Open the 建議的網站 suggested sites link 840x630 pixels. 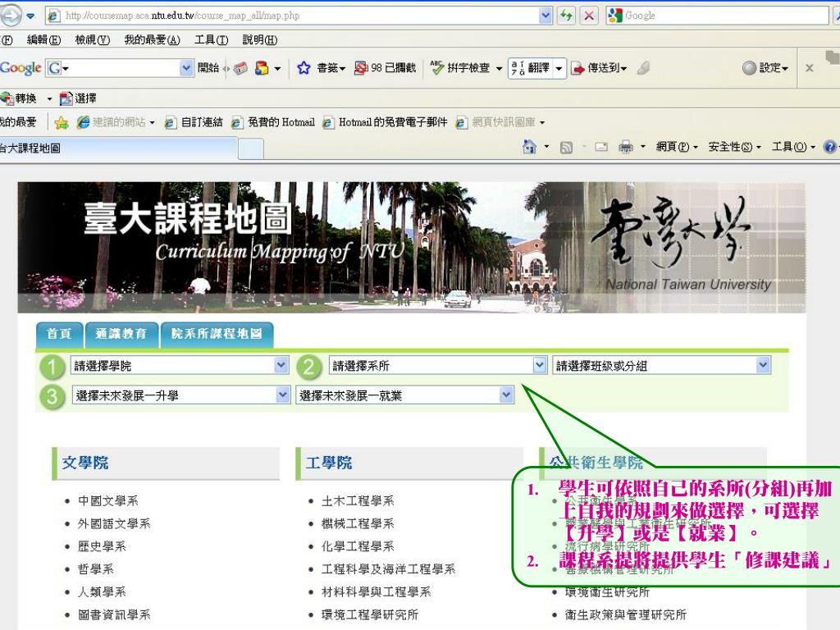116,123
